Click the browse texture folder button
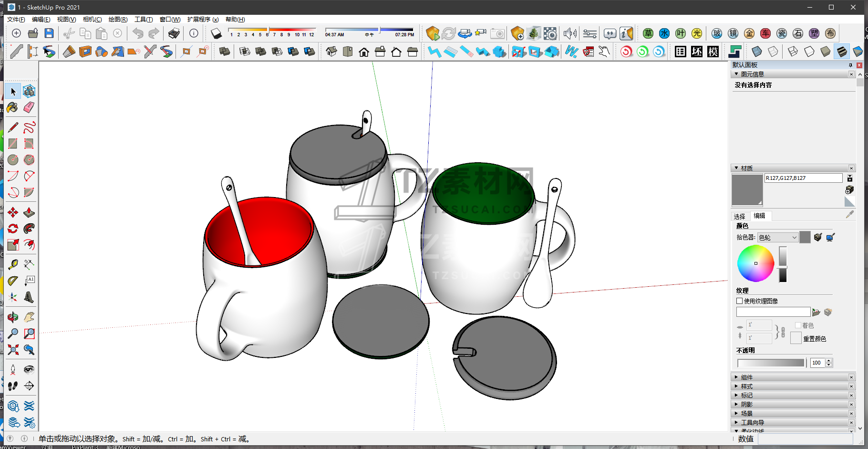 point(816,312)
